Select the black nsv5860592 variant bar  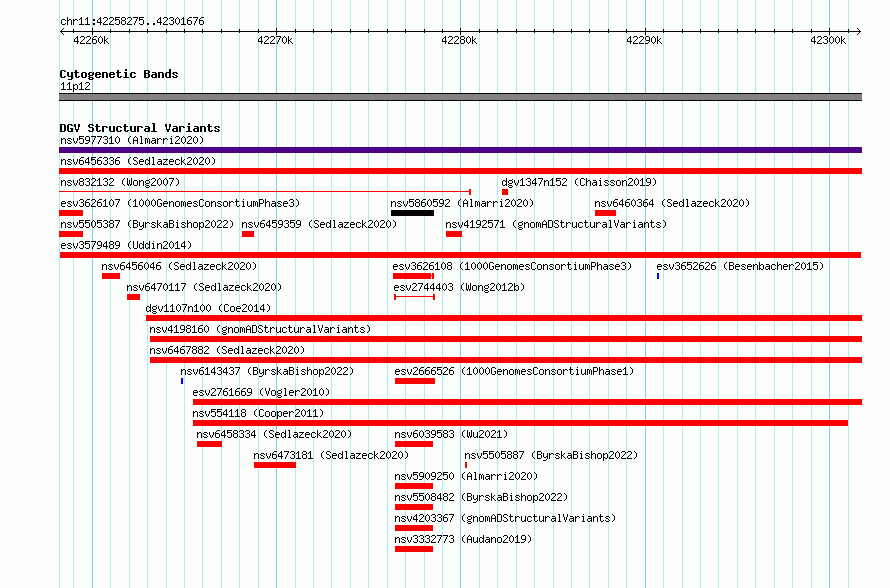(x=412, y=213)
